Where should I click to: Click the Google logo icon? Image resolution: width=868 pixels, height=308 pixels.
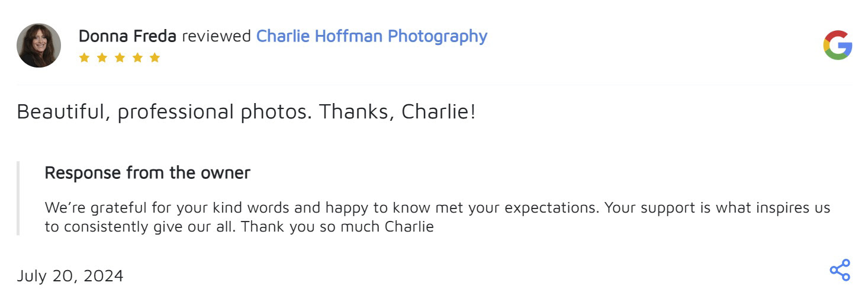[x=837, y=46]
